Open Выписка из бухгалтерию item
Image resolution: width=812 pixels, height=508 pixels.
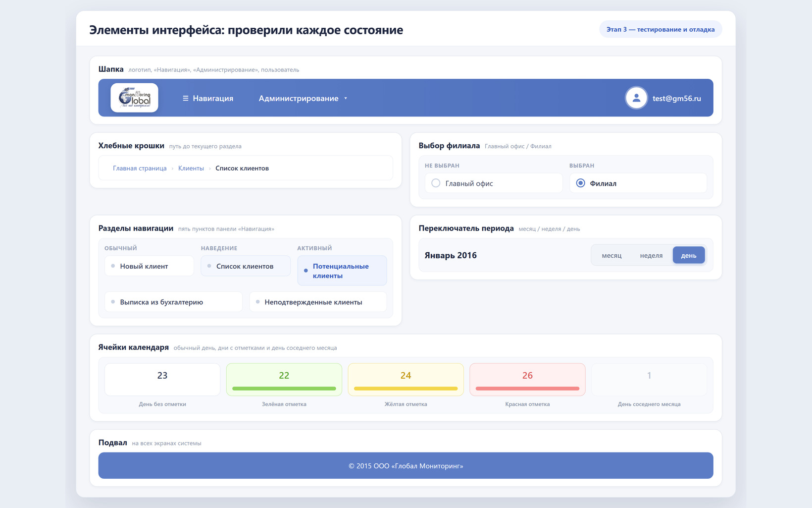point(173,302)
